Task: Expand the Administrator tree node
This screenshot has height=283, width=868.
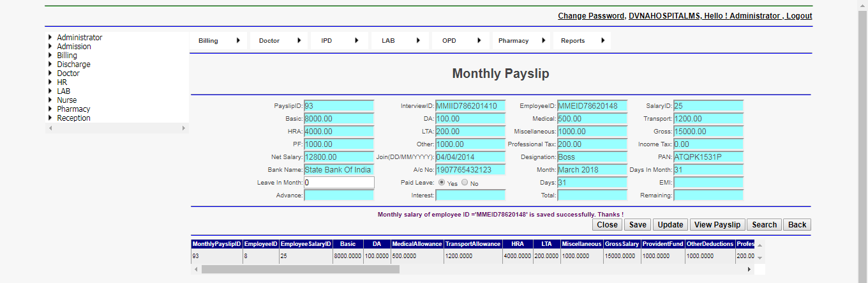Action: pos(50,38)
